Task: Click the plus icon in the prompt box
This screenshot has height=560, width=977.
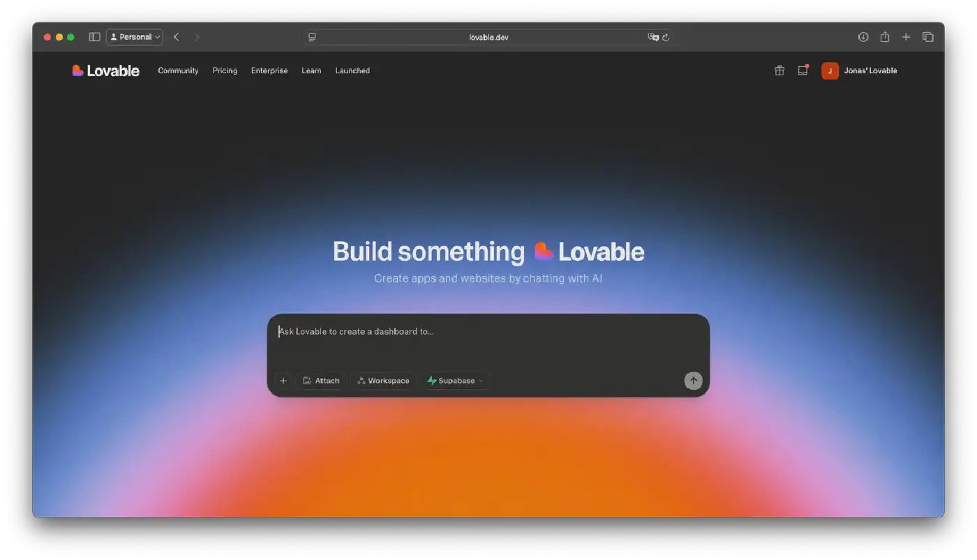Action: 283,381
